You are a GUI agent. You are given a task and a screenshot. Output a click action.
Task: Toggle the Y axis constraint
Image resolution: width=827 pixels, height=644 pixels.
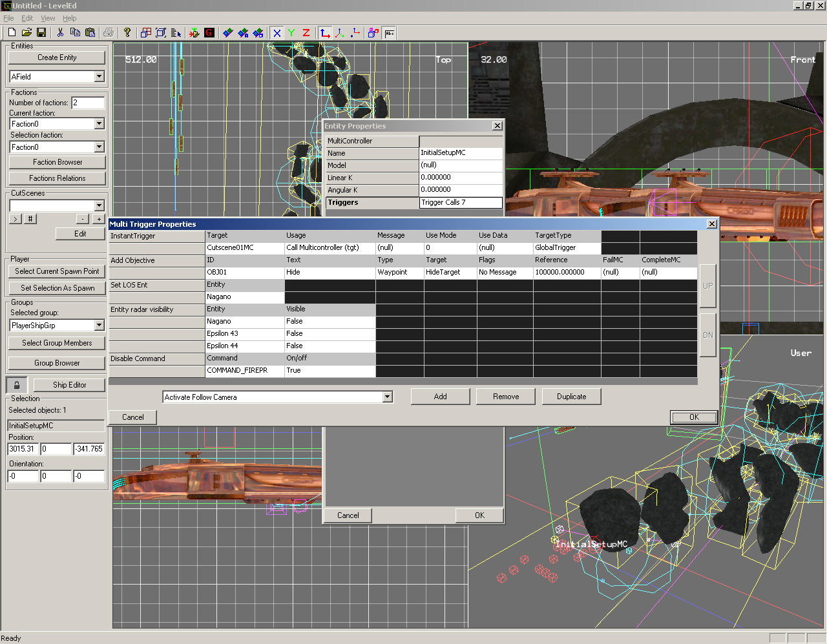(291, 33)
